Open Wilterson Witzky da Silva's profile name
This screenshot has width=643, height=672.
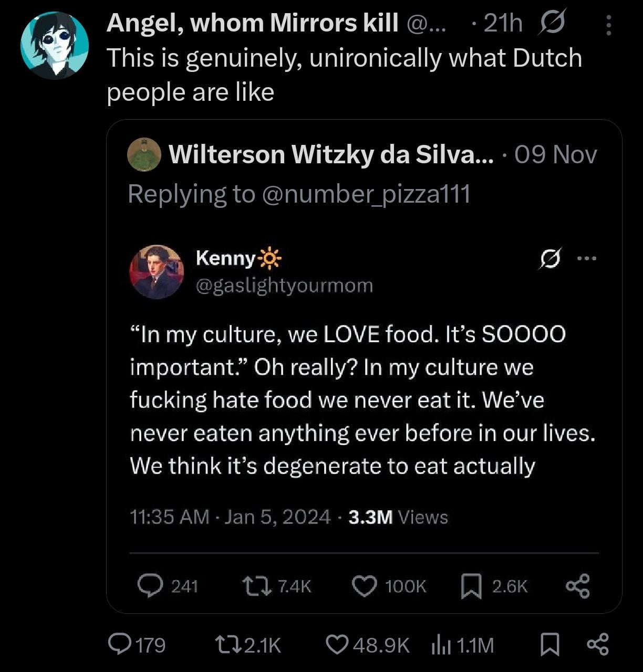(331, 154)
